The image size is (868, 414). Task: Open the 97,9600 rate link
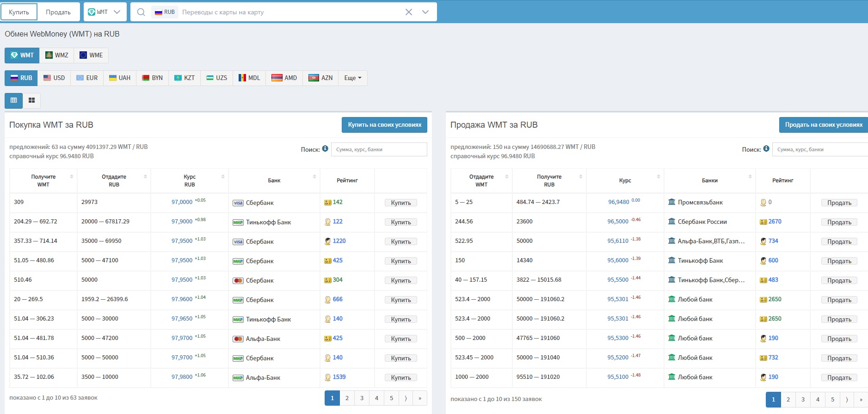click(x=182, y=299)
